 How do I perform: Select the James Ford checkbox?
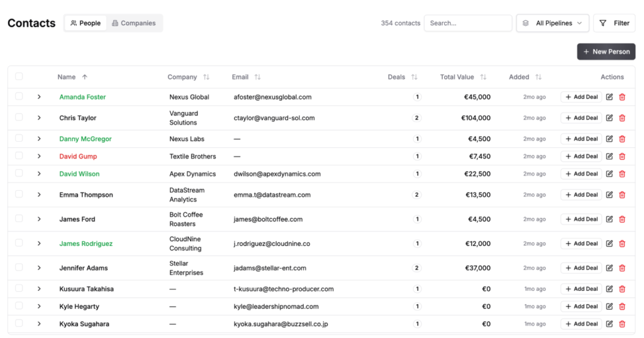19,218
